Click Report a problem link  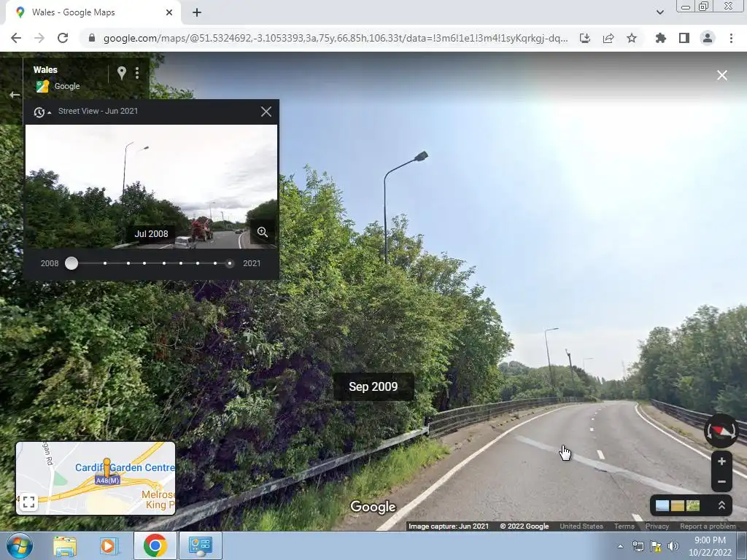pos(708,526)
